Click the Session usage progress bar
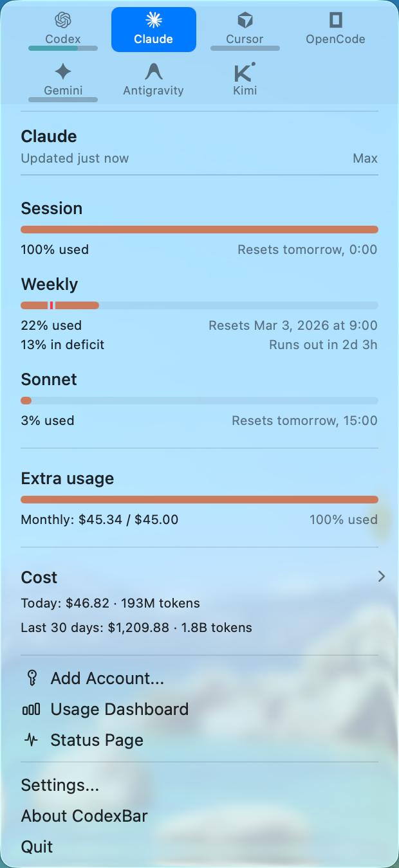Screen dimensions: 399x868 point(199,230)
